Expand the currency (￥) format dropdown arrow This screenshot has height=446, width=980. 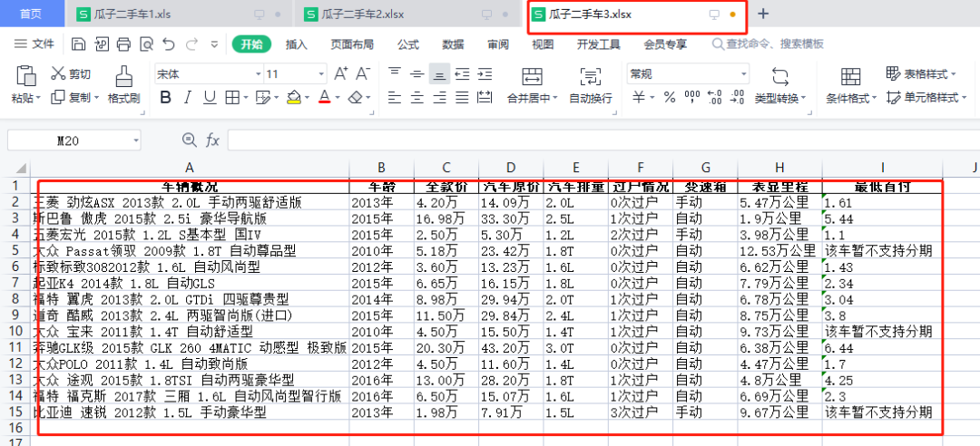(x=652, y=97)
